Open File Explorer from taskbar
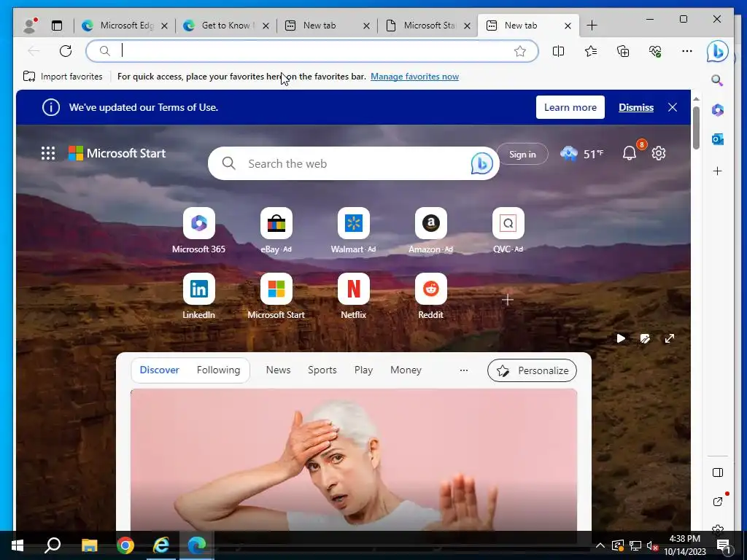Image resolution: width=747 pixels, height=560 pixels. tap(89, 545)
